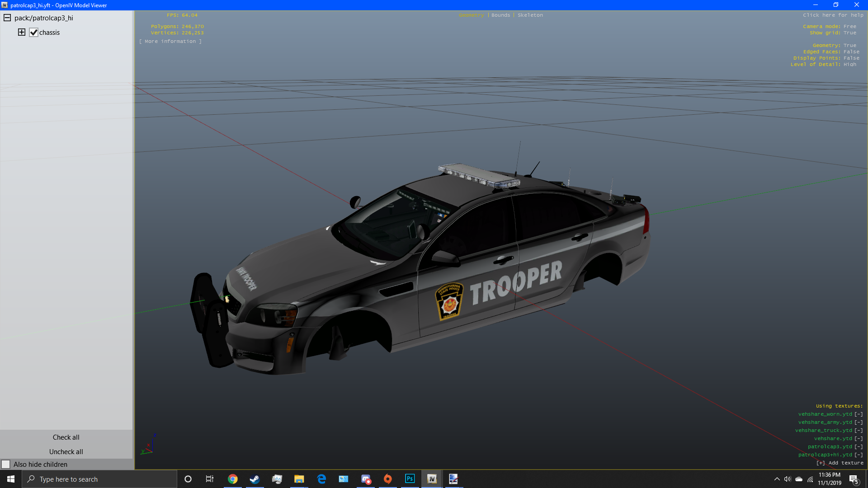Expand the More information section
The width and height of the screenshot is (868, 488).
[170, 41]
